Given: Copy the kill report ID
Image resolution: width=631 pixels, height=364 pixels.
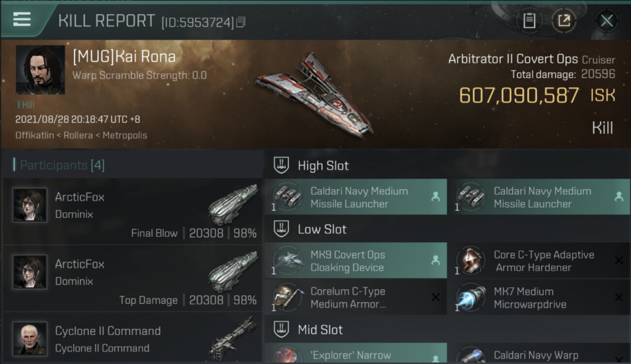Looking at the screenshot, I should tap(241, 22).
